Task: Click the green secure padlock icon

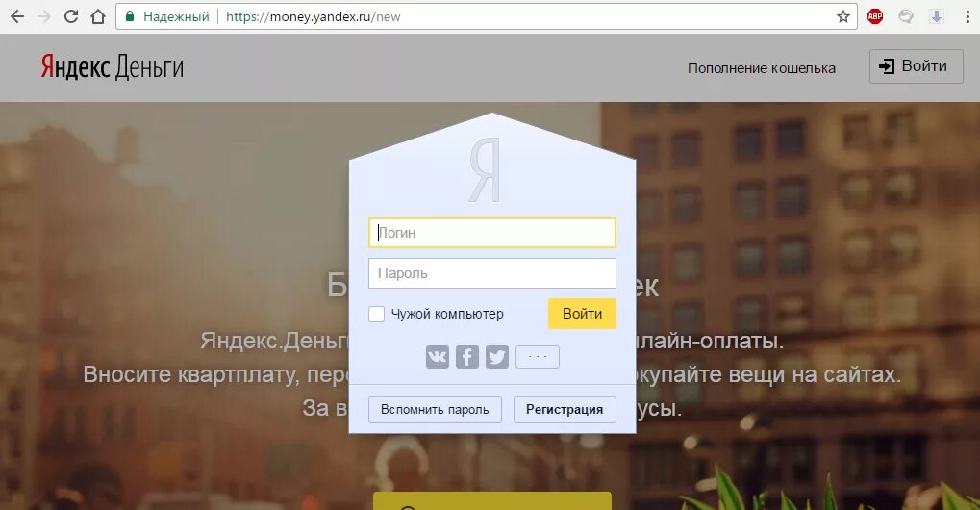Action: [130, 17]
